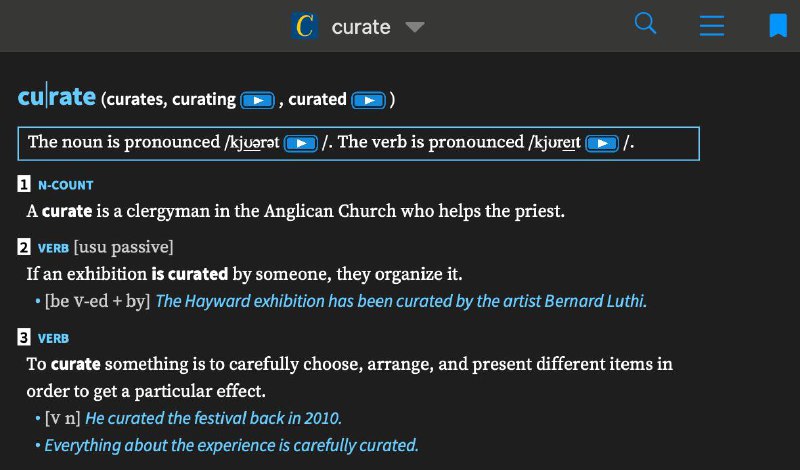
Task: Toggle the bookmark icon
Action: (777, 25)
